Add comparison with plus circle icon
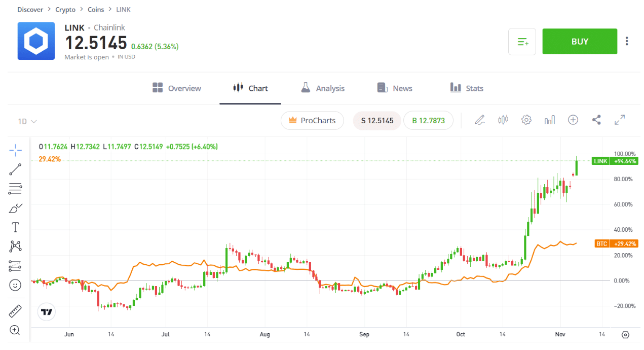The width and height of the screenshot is (644, 350). (x=573, y=120)
